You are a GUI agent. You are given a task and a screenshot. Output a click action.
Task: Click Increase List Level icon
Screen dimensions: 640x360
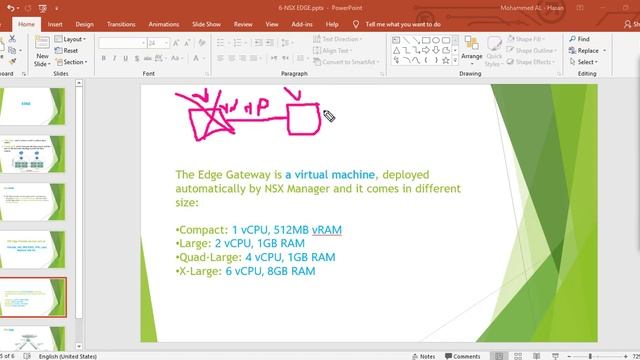[269, 43]
